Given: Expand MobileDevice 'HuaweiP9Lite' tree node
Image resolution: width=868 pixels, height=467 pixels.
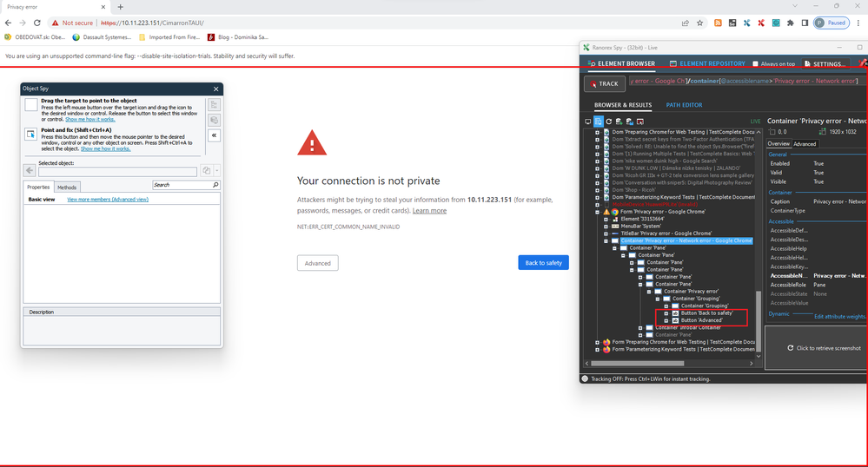Looking at the screenshot, I should click(597, 205).
